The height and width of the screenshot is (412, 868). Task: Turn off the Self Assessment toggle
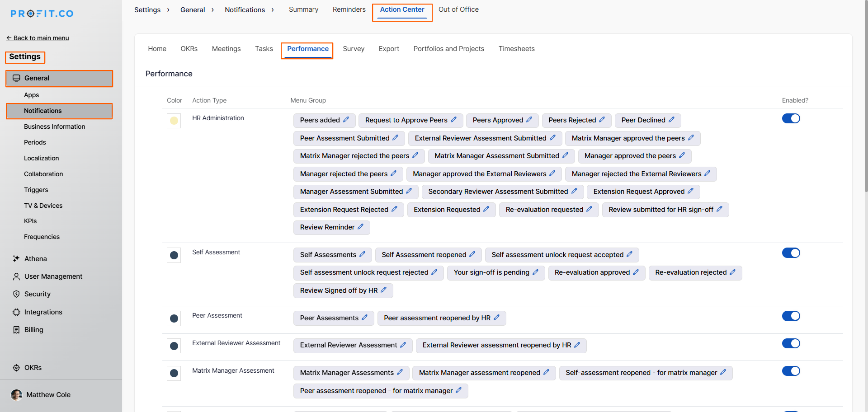click(791, 253)
